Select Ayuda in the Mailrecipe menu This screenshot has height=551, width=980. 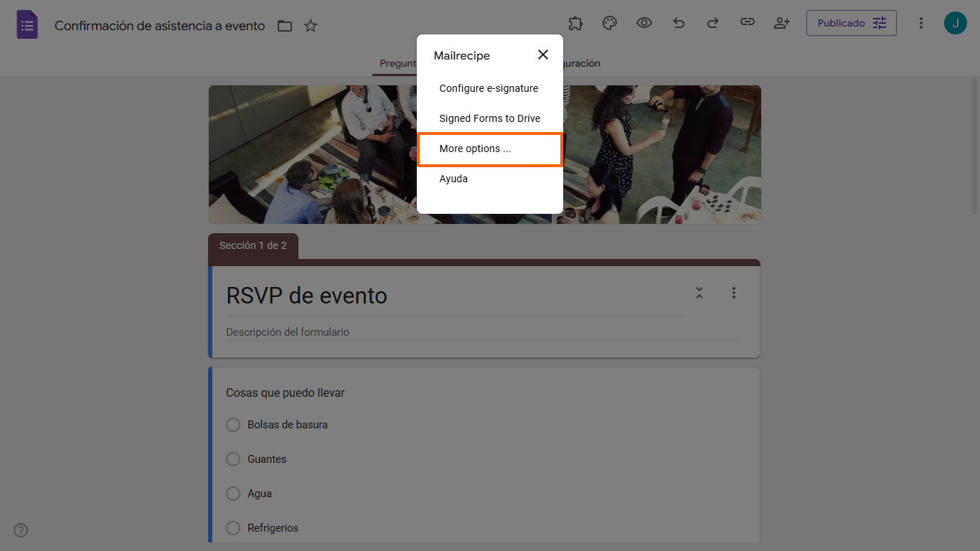click(x=453, y=179)
